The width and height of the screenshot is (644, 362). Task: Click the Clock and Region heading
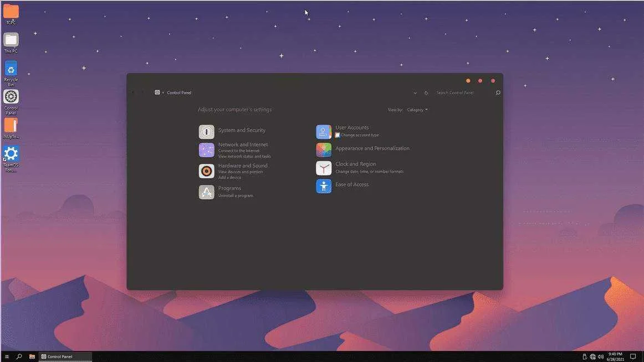(x=355, y=164)
